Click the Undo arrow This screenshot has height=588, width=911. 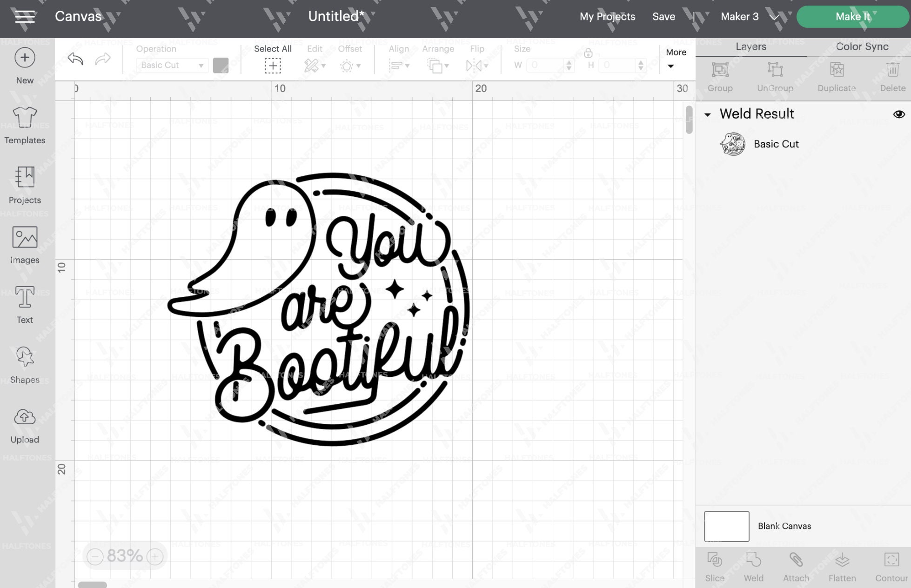point(75,60)
